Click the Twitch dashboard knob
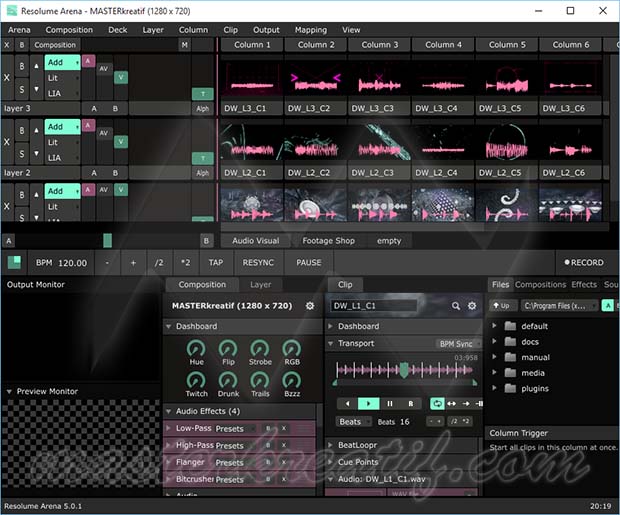This screenshot has height=515, width=620. [196, 381]
